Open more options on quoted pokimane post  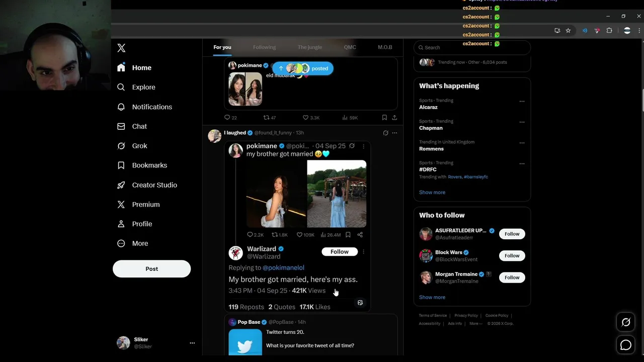(363, 146)
